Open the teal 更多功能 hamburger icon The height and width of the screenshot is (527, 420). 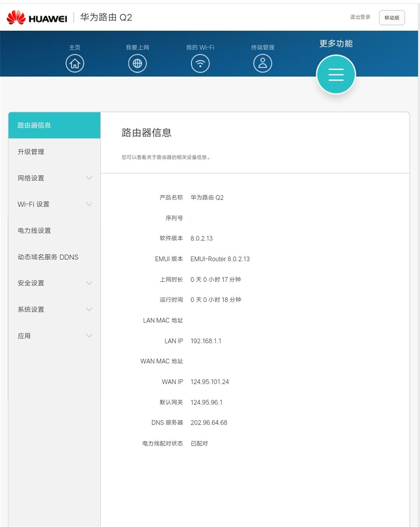(336, 74)
